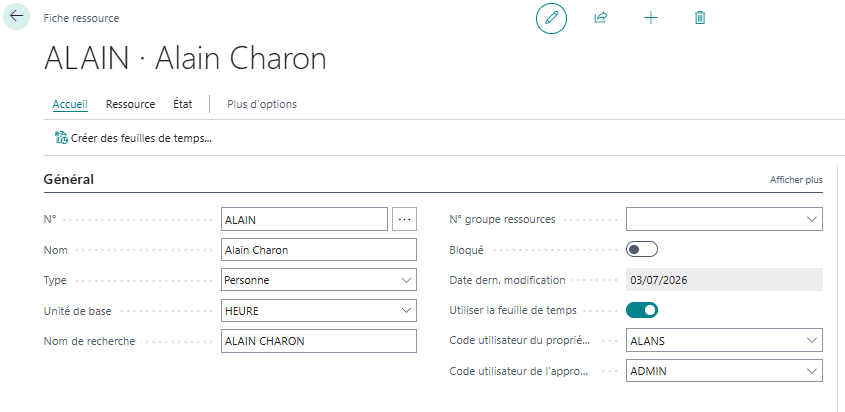The height and width of the screenshot is (412, 845).
Task: Click the Date dern. modification value 03/07/2026
Action: pyautogui.click(x=724, y=280)
